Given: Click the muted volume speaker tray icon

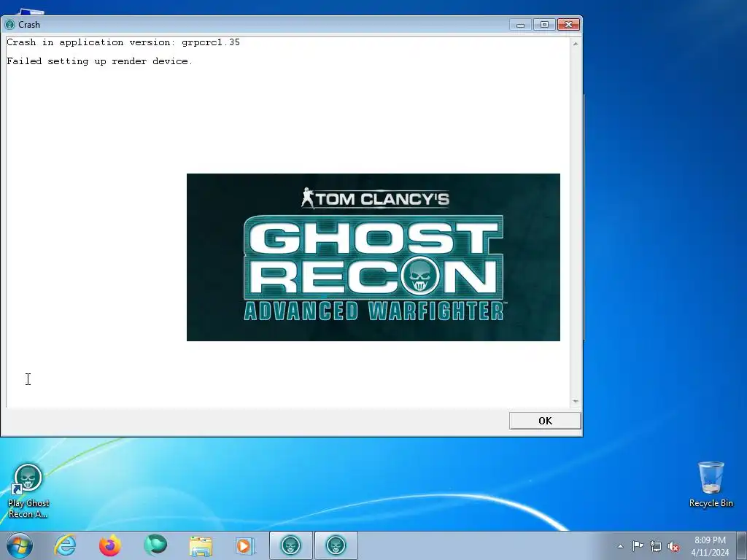Looking at the screenshot, I should (x=673, y=546).
